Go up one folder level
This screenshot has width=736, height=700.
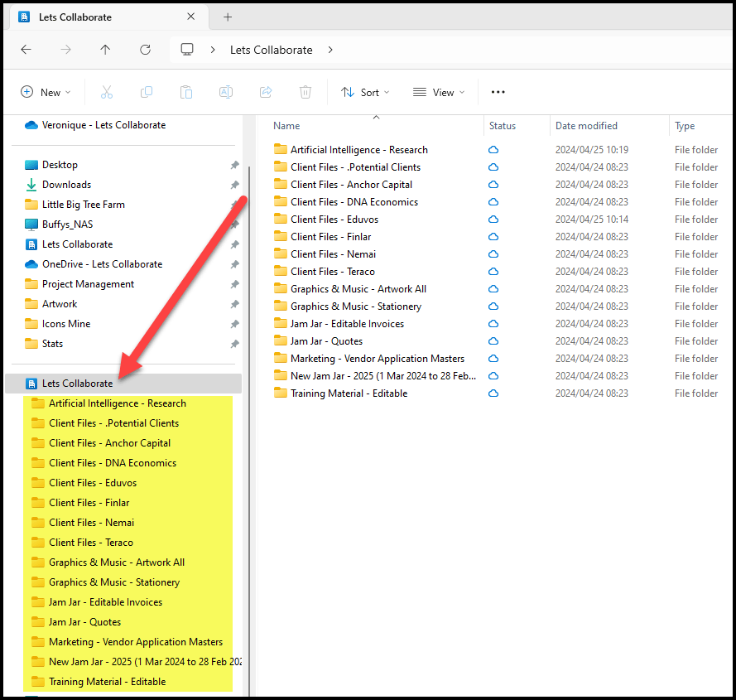click(x=105, y=50)
